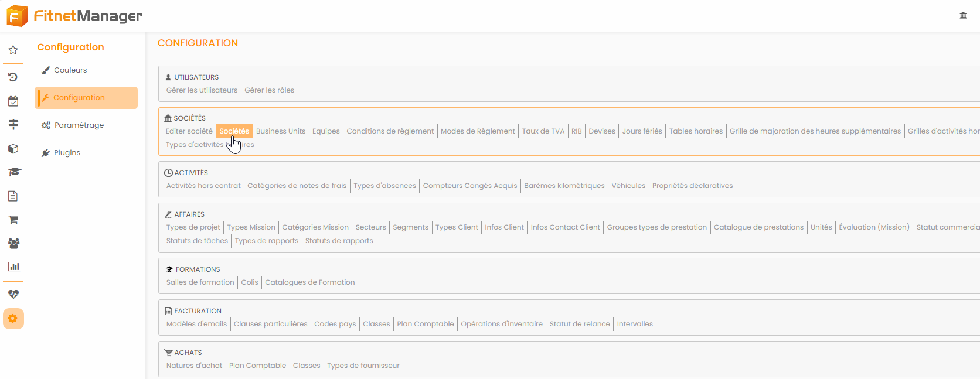
Task: Click the bar chart icon in sidebar
Action: coord(13,267)
